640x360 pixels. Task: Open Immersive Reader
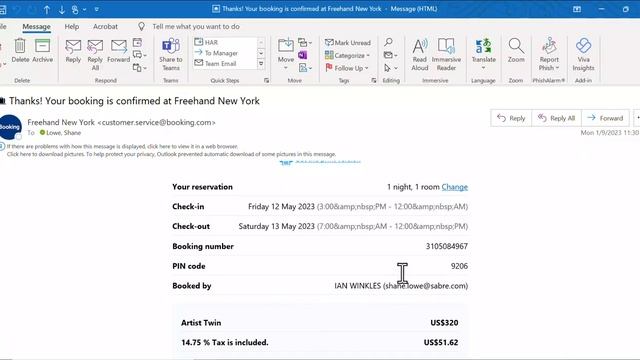[446, 54]
